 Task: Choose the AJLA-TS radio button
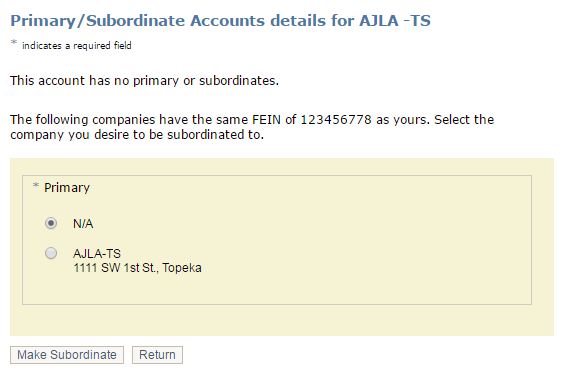point(51,253)
